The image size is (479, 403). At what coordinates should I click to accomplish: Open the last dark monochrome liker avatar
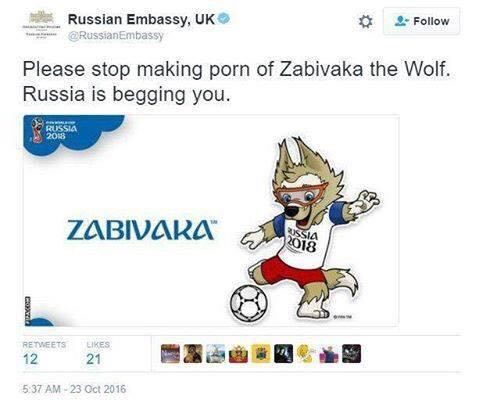pos(351,354)
